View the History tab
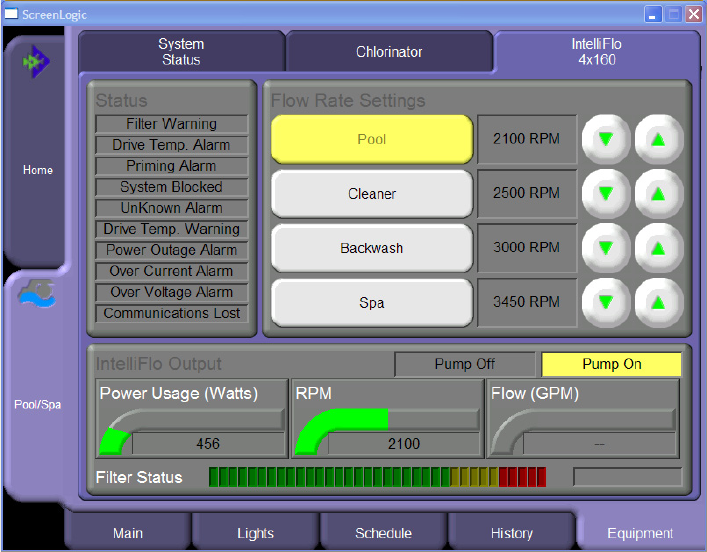Image resolution: width=707 pixels, height=552 pixels. (512, 533)
